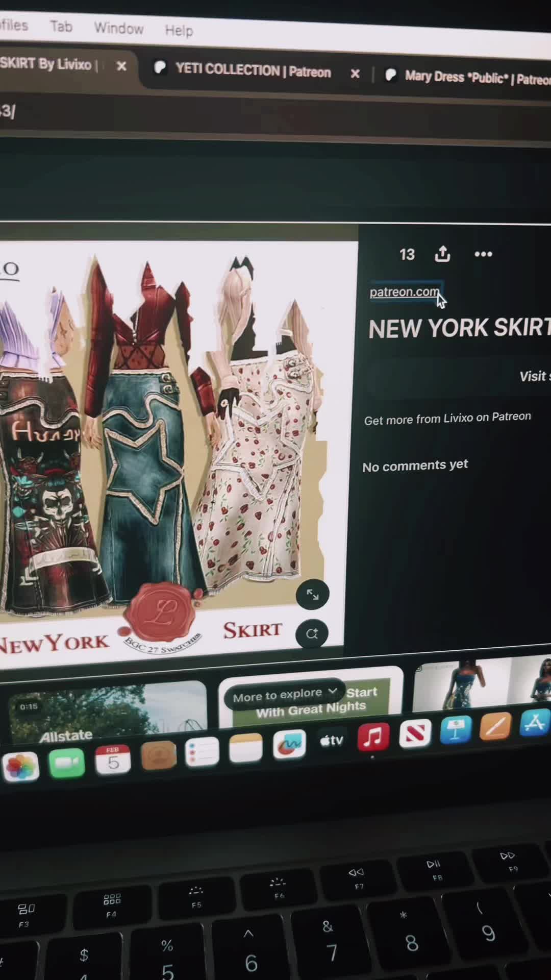The height and width of the screenshot is (980, 551).
Task: Open Photos app in the Dock
Action: pos(21,767)
